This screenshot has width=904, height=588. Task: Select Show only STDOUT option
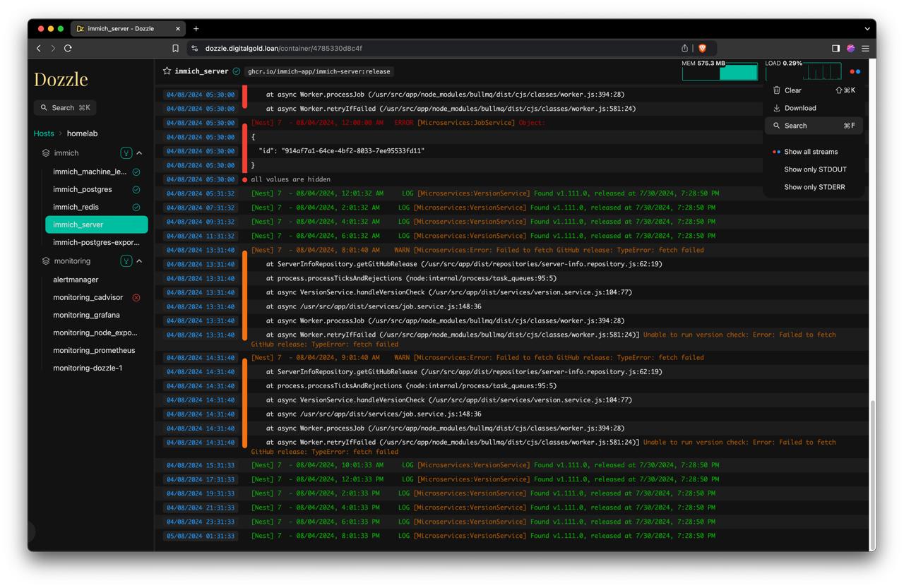[x=815, y=169]
